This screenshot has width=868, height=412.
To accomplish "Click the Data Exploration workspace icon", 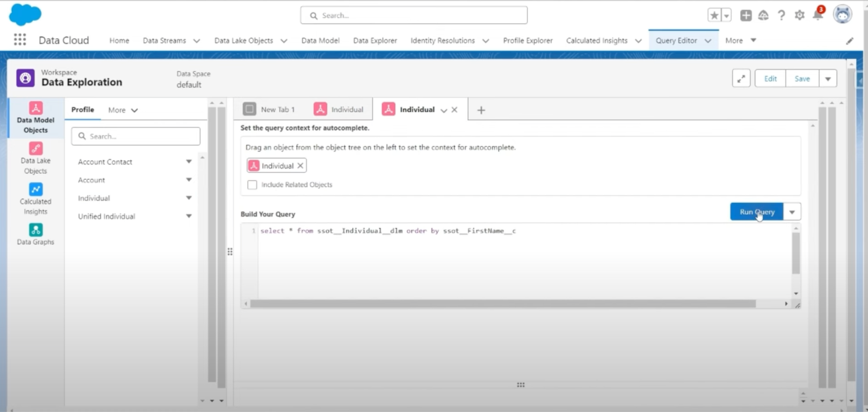I will coord(25,78).
